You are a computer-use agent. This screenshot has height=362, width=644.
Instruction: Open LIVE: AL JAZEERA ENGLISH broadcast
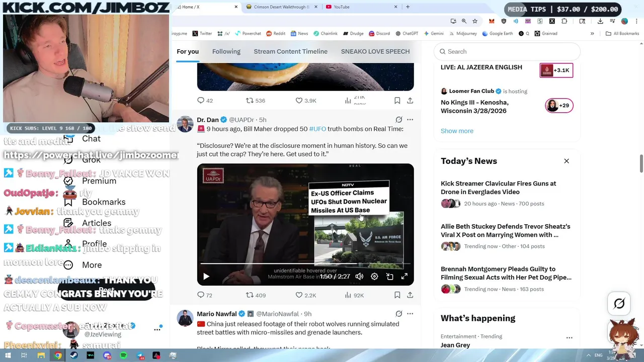click(x=507, y=69)
